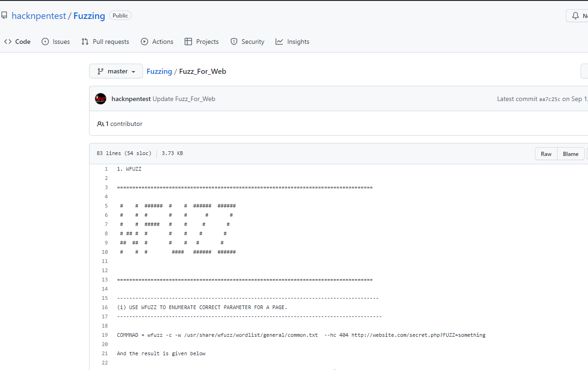This screenshot has width=588, height=370.
Task: Open latest commit aa7c25c link
Action: pyautogui.click(x=549, y=99)
